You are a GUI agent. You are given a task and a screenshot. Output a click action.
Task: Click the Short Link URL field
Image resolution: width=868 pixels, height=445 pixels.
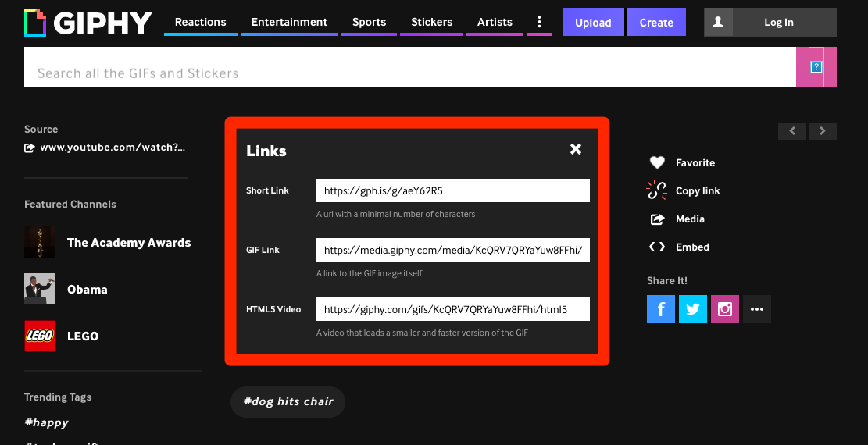tap(453, 190)
